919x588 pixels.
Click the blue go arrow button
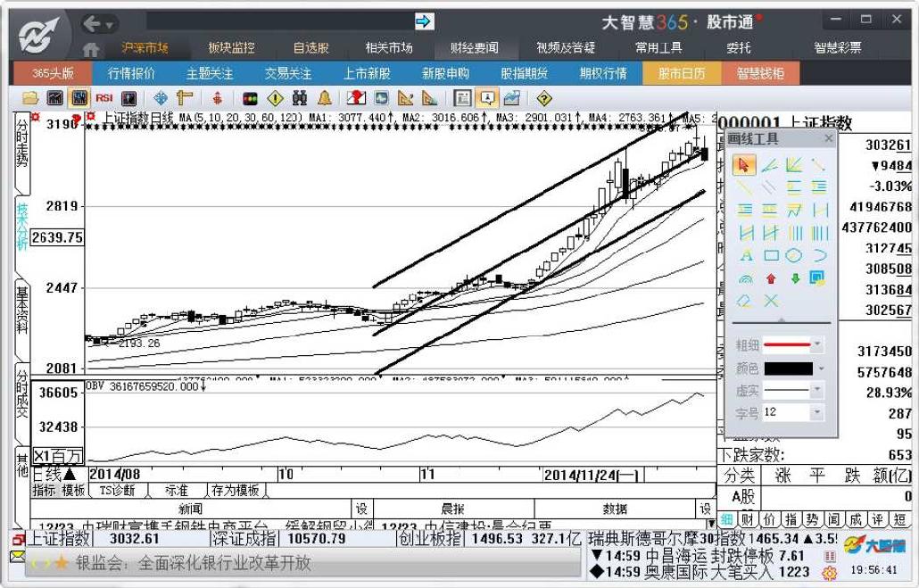point(423,21)
